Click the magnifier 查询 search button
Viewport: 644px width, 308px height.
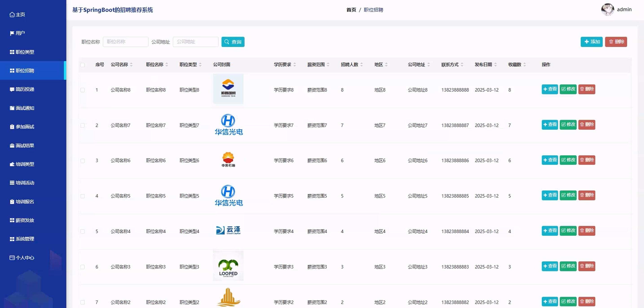[x=233, y=42]
